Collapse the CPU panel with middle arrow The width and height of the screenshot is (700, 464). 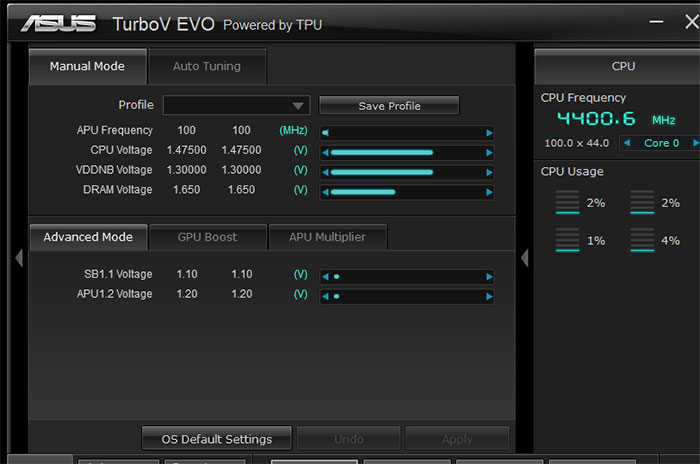pos(525,258)
